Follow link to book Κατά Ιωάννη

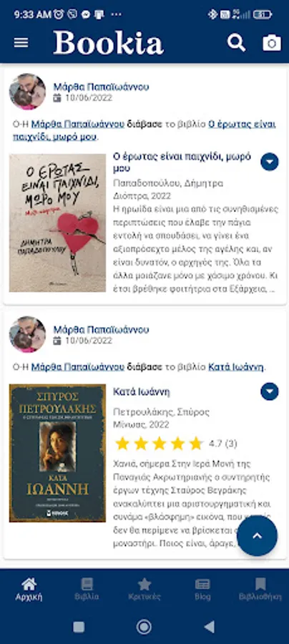[x=236, y=367]
